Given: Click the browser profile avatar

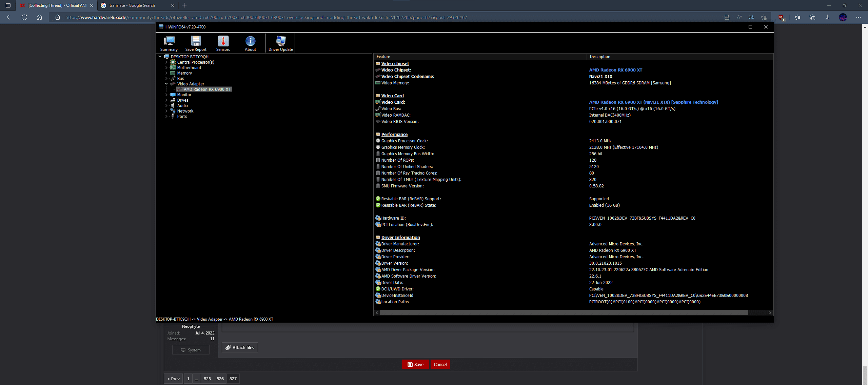Looking at the screenshot, I should pyautogui.click(x=843, y=17).
